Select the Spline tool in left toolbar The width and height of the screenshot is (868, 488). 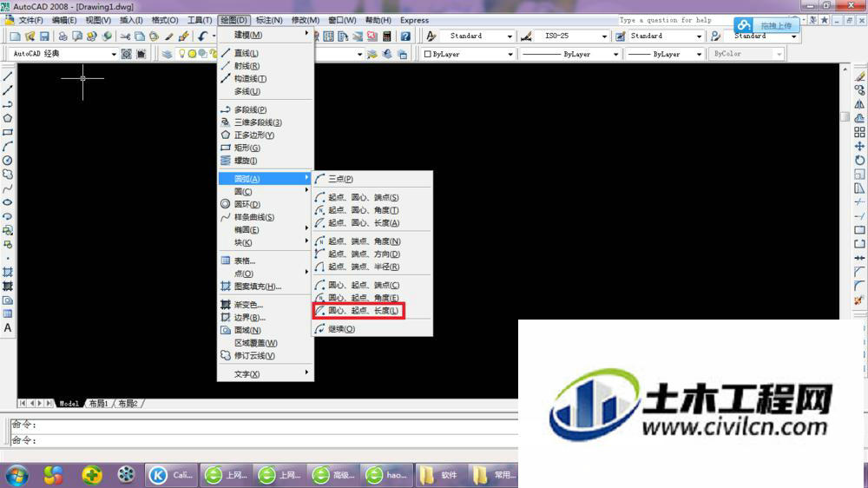click(x=8, y=188)
